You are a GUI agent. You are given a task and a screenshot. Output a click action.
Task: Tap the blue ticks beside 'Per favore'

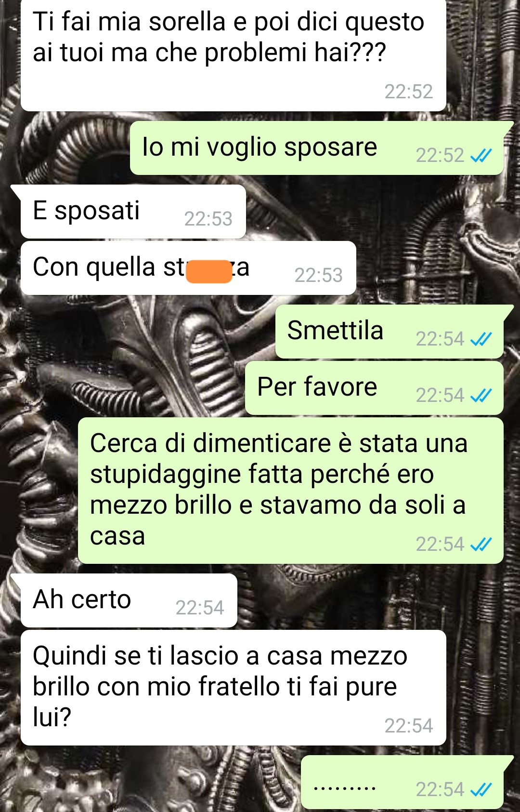coord(481,396)
